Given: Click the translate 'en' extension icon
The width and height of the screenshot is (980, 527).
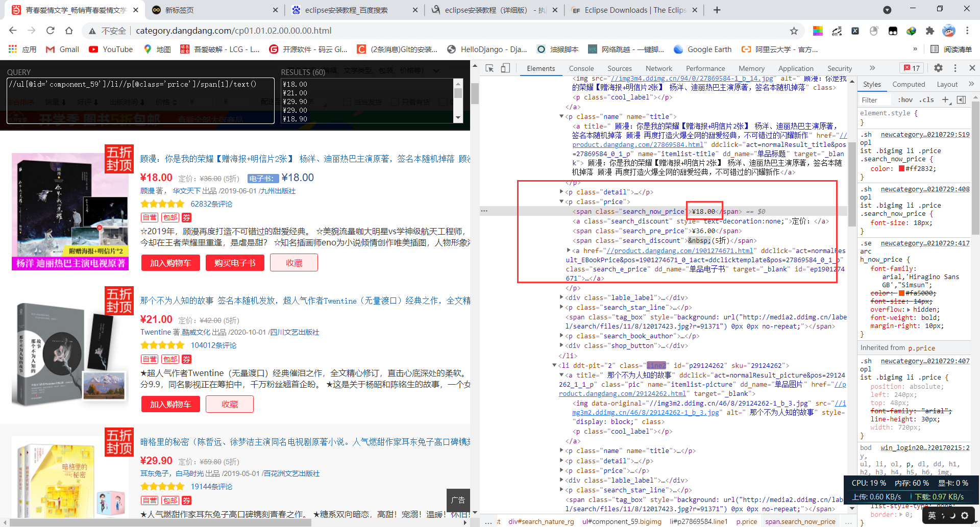Looking at the screenshot, I should (x=837, y=31).
